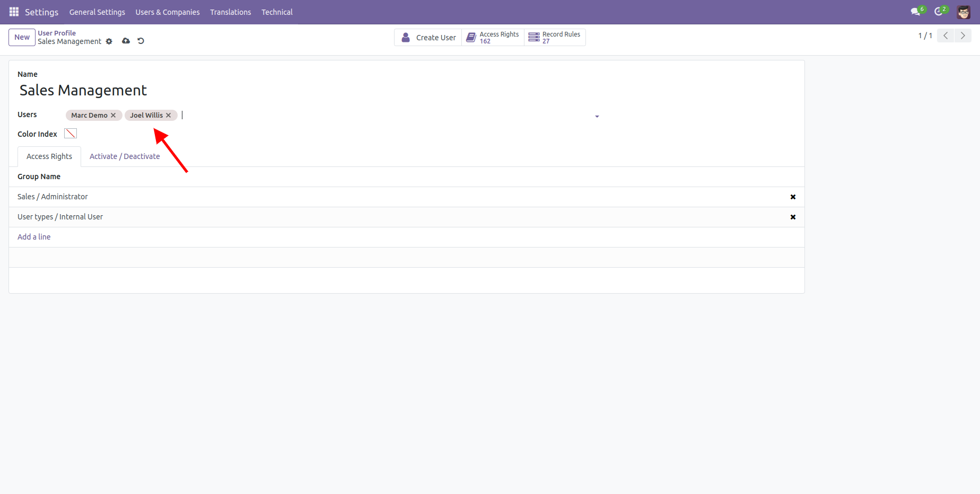The width and height of the screenshot is (980, 494).
Task: Discard changes with the undo arrow icon
Action: point(141,41)
